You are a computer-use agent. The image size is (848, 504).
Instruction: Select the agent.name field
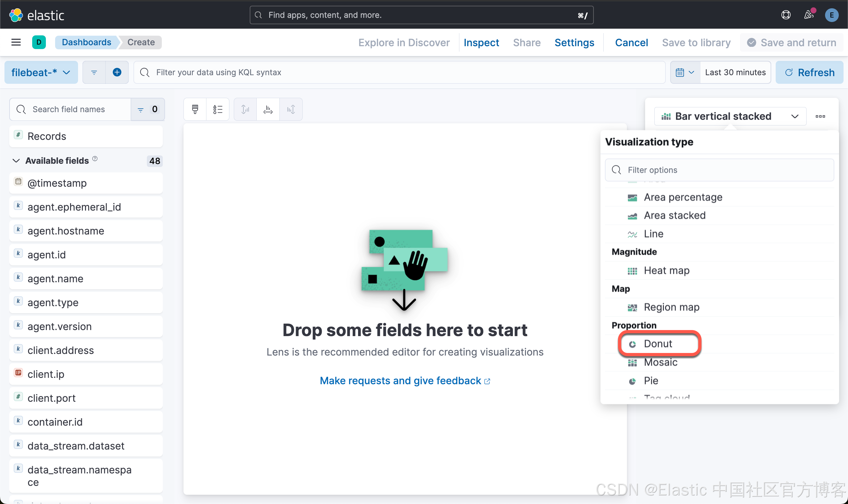(86, 278)
